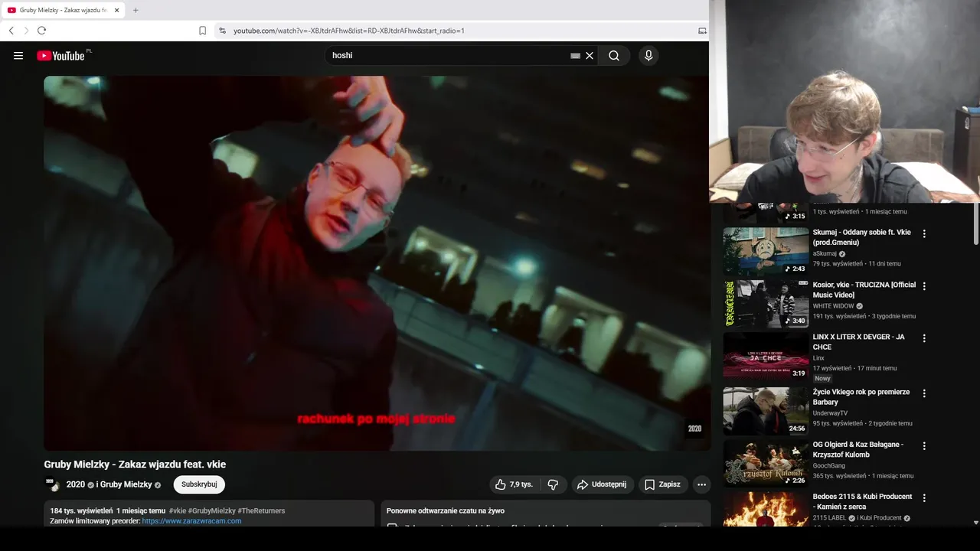Screen dimensions: 980x551
Task: Open the aSkumaj channel name
Action: pyautogui.click(x=825, y=253)
